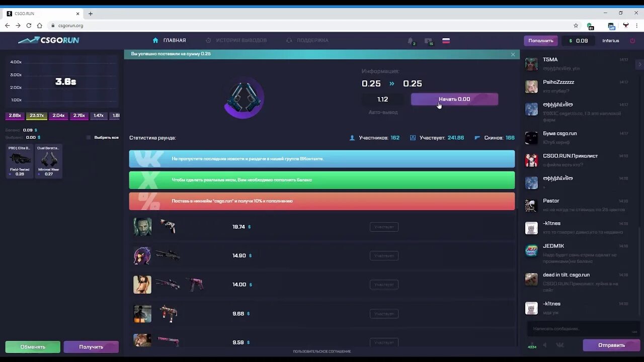
Task: Click the Начать 0.00 start button
Action: (x=454, y=99)
